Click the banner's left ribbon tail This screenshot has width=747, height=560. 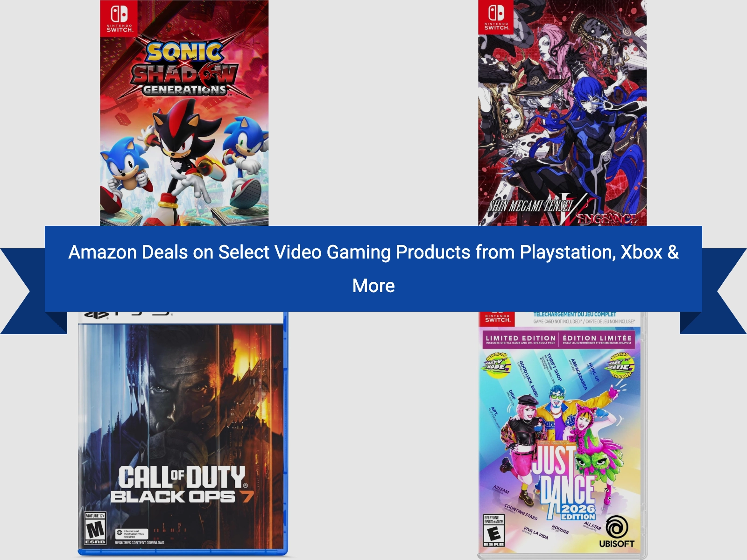pos(28,291)
